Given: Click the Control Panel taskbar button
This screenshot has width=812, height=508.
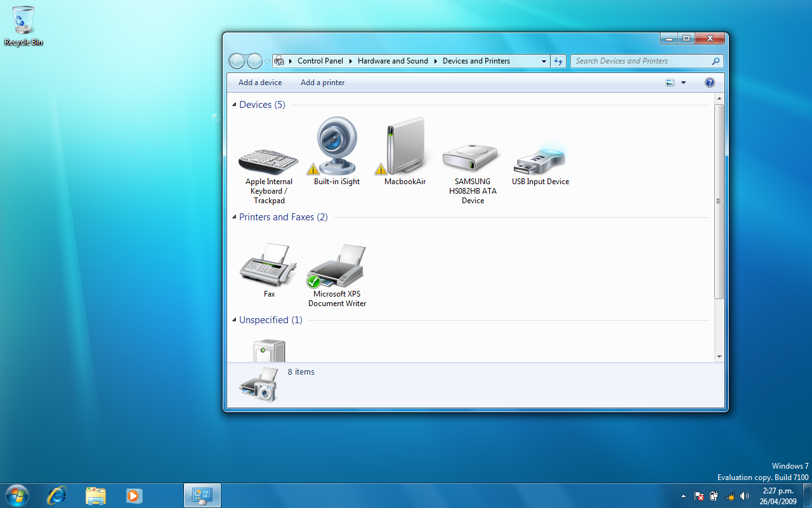Looking at the screenshot, I should [x=202, y=495].
